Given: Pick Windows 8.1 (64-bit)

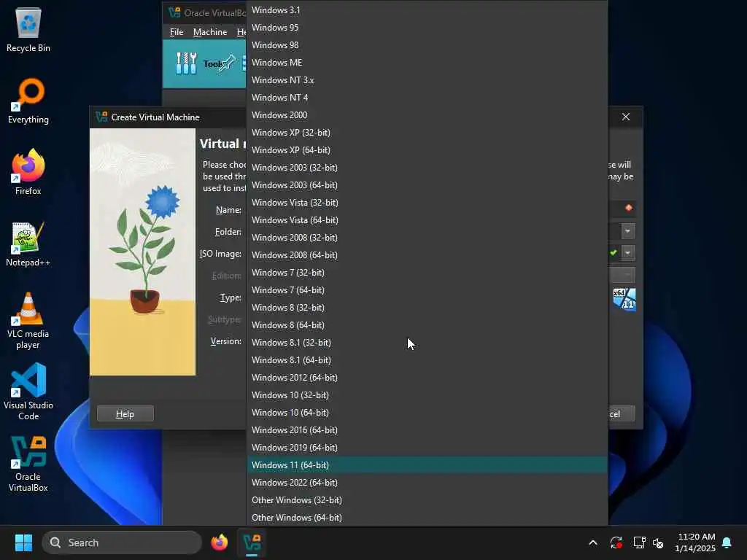Looking at the screenshot, I should point(427,360).
